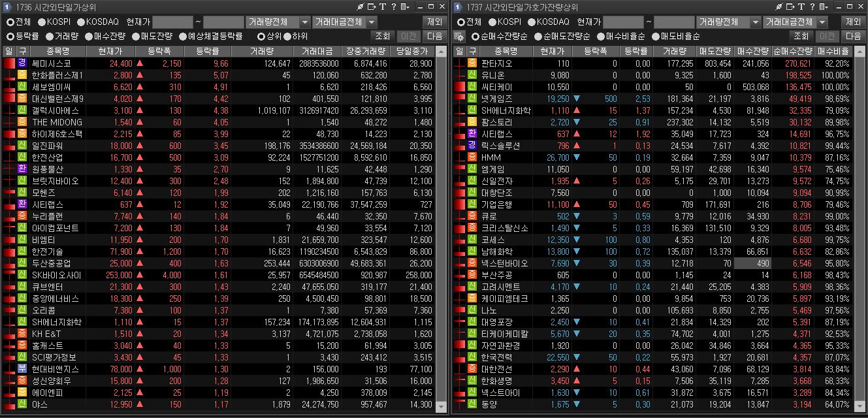This screenshot has height=418, width=868.
Task: Click the vertical scrollbar in the 1737 list
Action: pyautogui.click(x=860, y=229)
